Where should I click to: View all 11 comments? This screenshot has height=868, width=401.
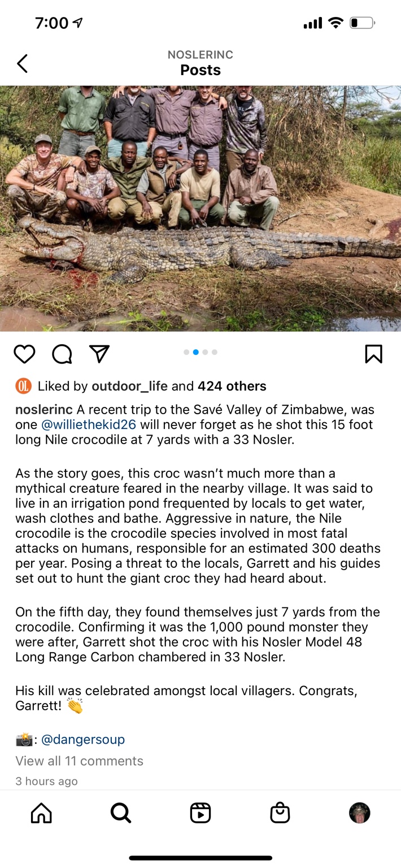79,761
